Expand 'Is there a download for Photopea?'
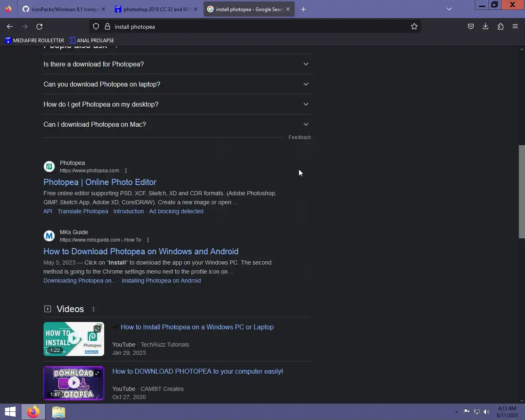 click(177, 64)
